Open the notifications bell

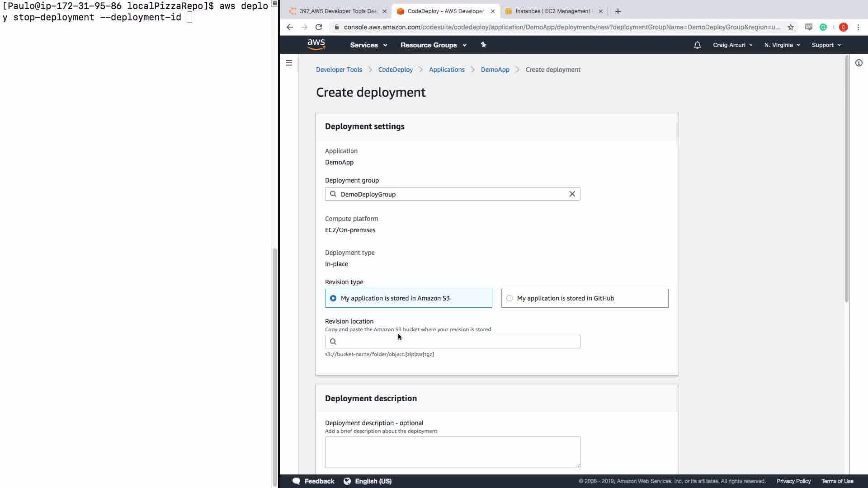(x=697, y=45)
